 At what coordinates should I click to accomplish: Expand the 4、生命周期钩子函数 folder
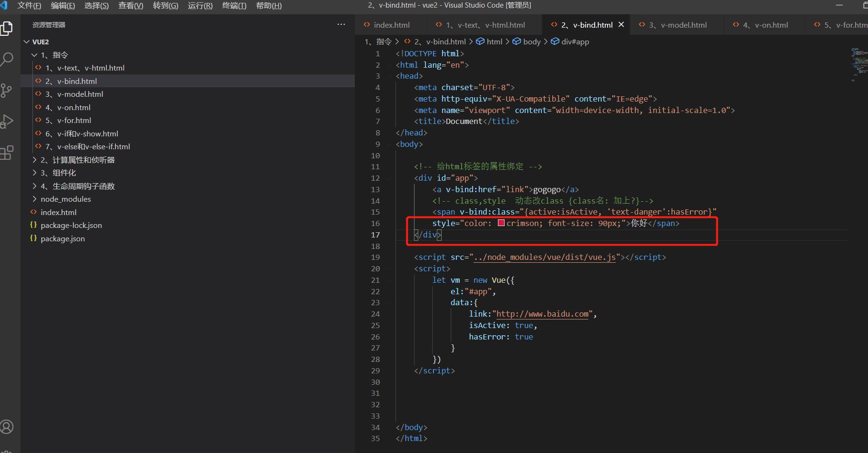coord(34,186)
